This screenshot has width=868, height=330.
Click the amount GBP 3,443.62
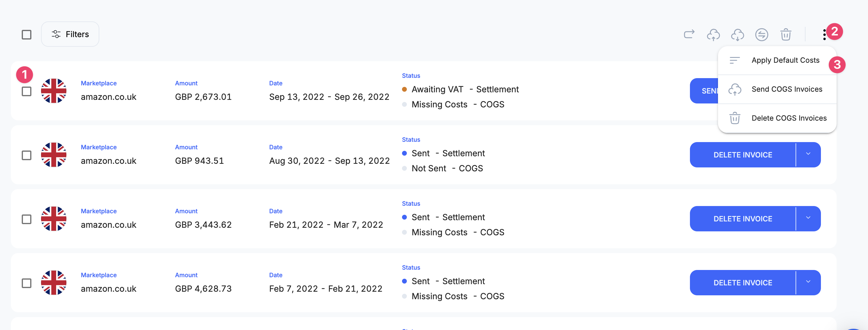click(x=203, y=225)
